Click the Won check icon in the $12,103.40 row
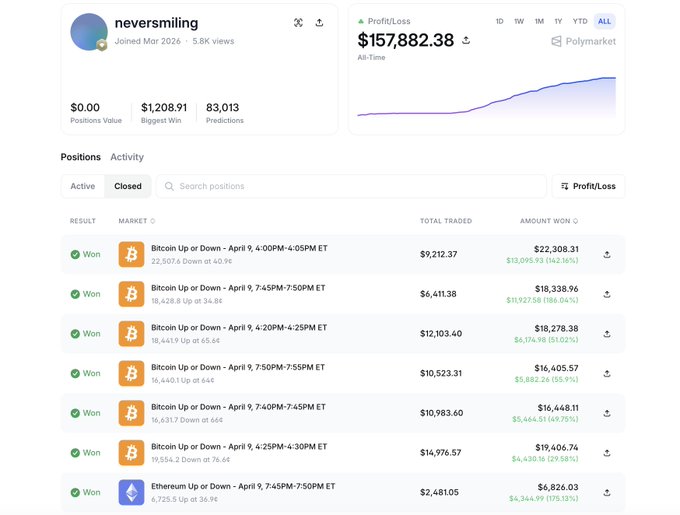 coord(75,334)
